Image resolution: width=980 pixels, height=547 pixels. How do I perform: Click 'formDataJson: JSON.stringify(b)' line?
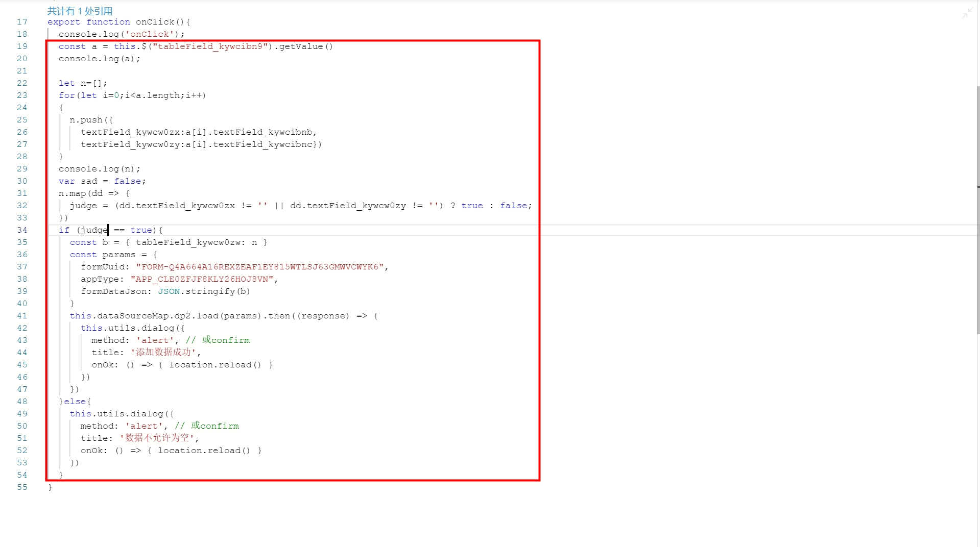[165, 291]
